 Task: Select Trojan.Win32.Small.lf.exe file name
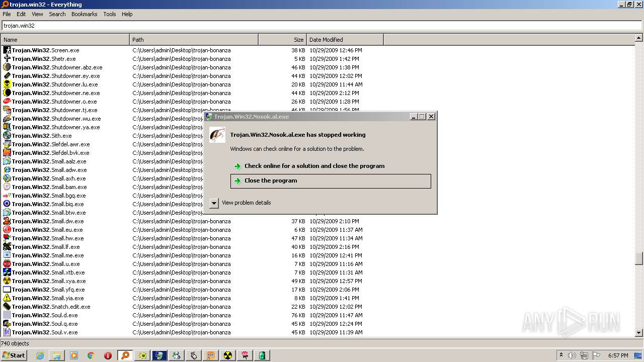pos(46,247)
